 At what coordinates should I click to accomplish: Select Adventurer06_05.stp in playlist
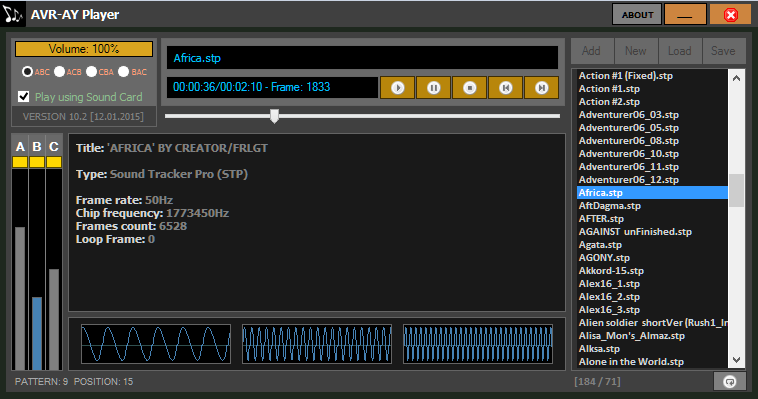[652, 128]
